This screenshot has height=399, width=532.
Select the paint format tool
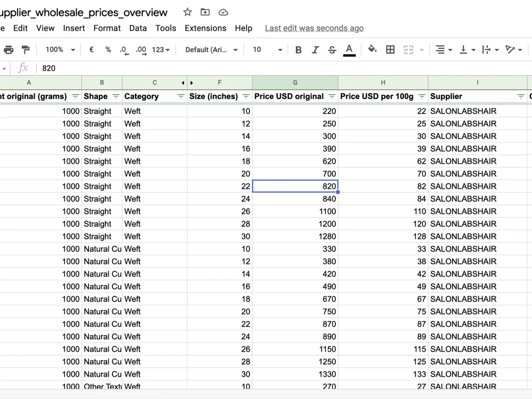(26, 50)
